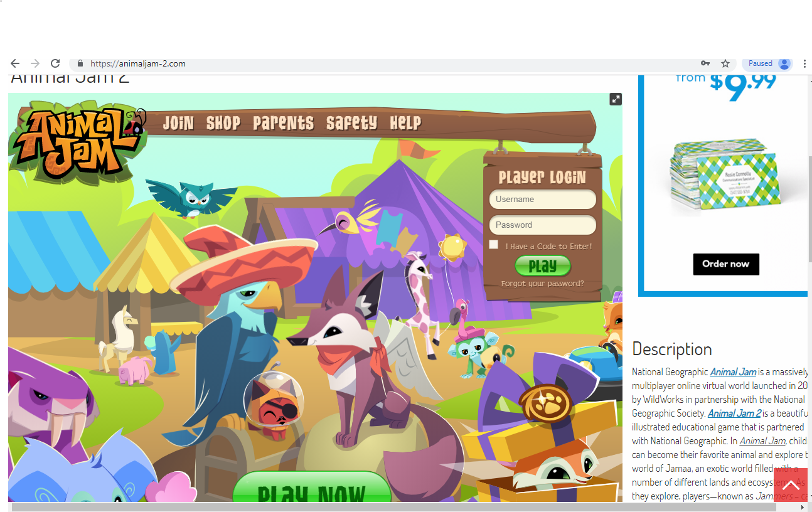Image resolution: width=812 pixels, height=512 pixels.
Task: Click the Order now ad button
Action: click(x=726, y=264)
